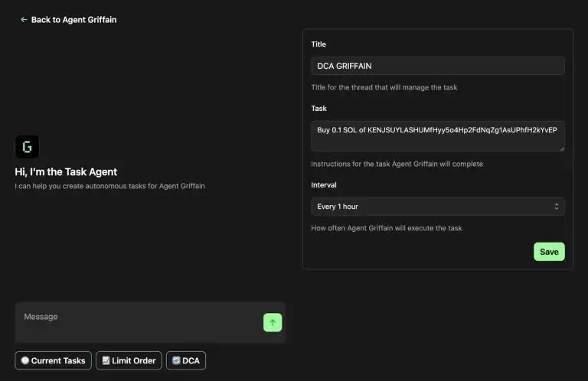Click the refresh icon on DCA button
This screenshot has width=588, height=381.
(176, 360)
